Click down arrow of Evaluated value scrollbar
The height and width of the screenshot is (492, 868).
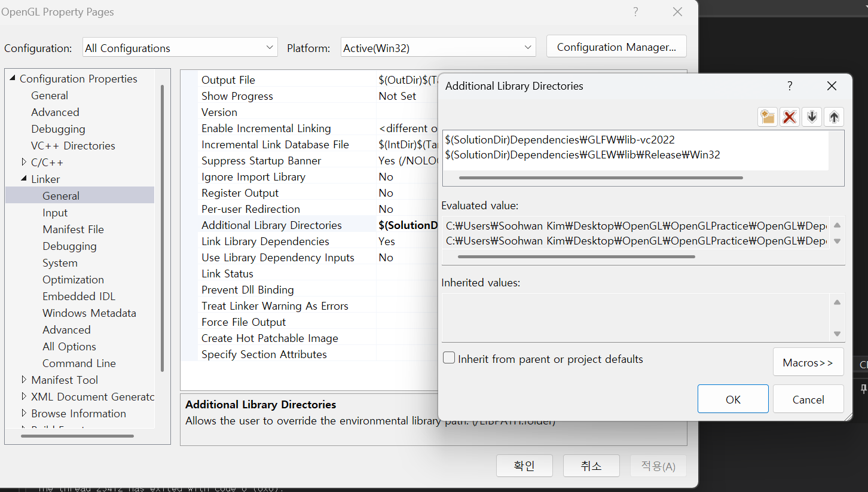[837, 241]
